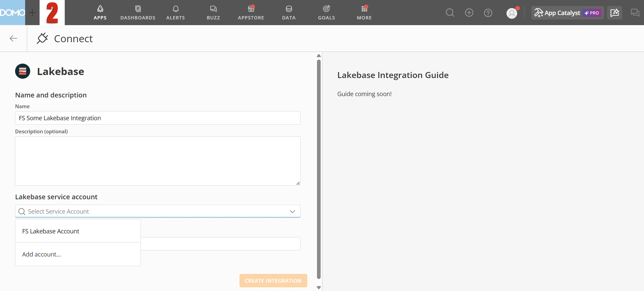Click the Select Service Account search box
Screen dimensions: 644x291
[158, 211]
